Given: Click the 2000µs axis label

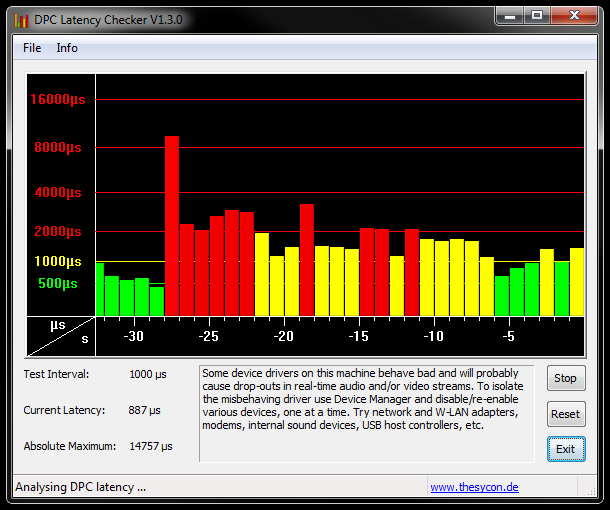Looking at the screenshot, I should pyautogui.click(x=58, y=231).
